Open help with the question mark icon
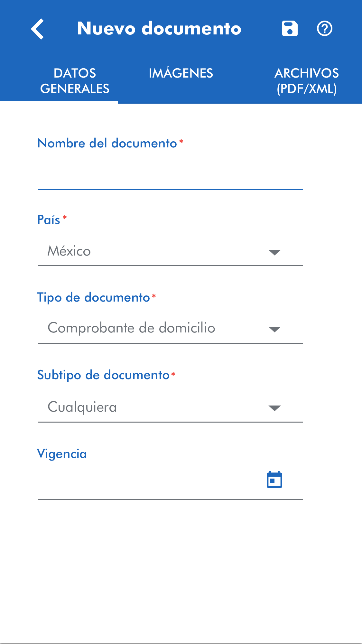Screen dimensions: 362x644 [x=324, y=29]
